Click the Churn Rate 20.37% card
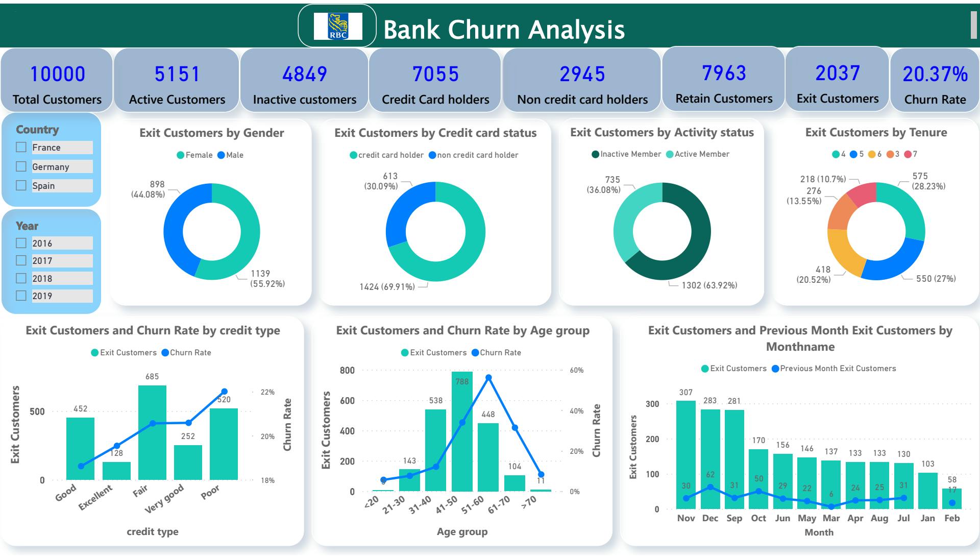The image size is (980, 559). pyautogui.click(x=935, y=82)
